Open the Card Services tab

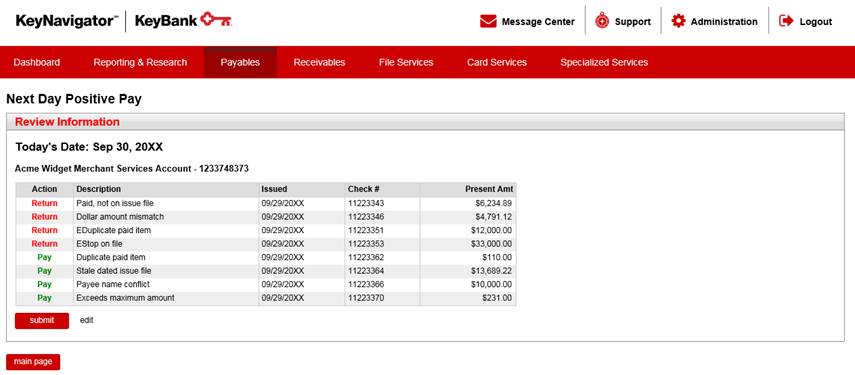pos(497,62)
